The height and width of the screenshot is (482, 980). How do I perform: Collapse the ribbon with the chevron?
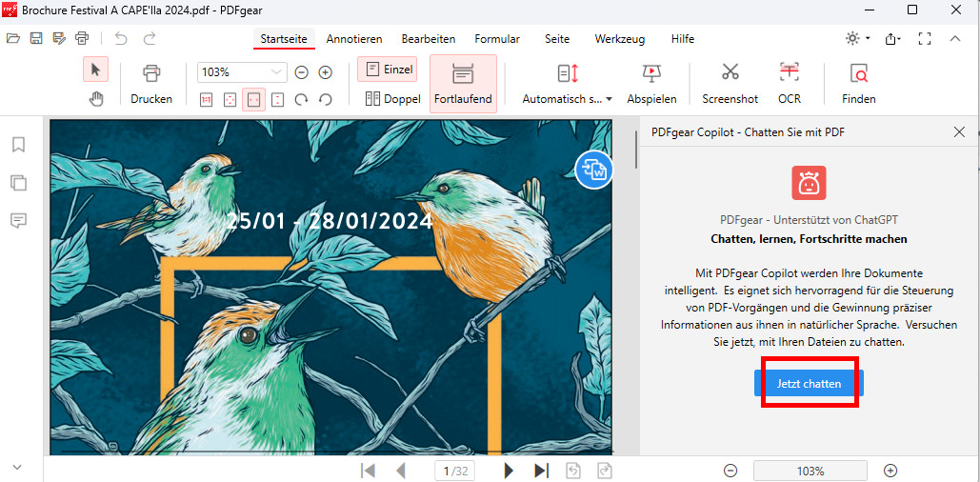(954, 39)
